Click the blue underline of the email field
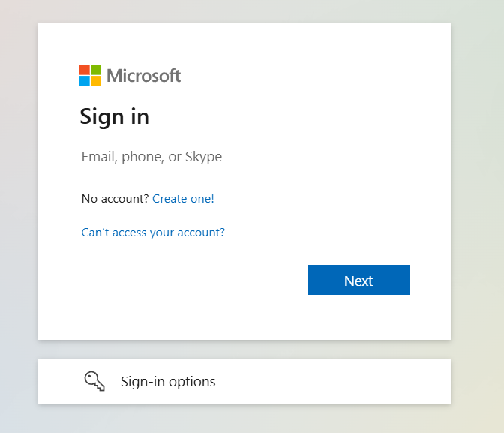504x433 pixels. coord(244,173)
